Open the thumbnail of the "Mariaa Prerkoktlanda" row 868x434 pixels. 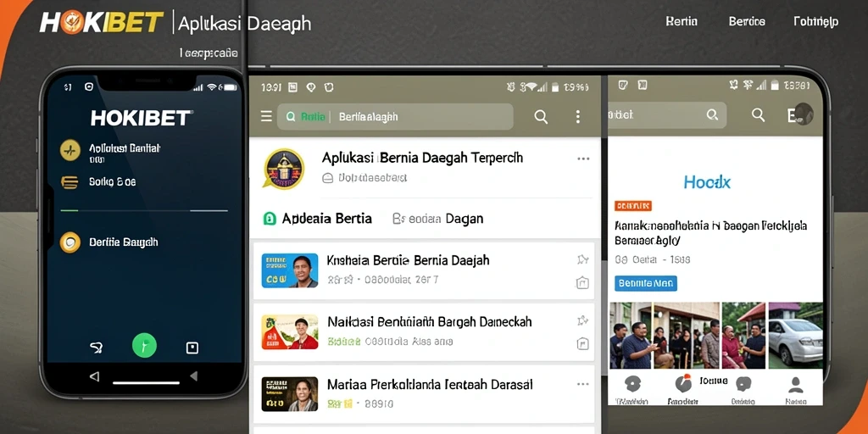(x=290, y=394)
